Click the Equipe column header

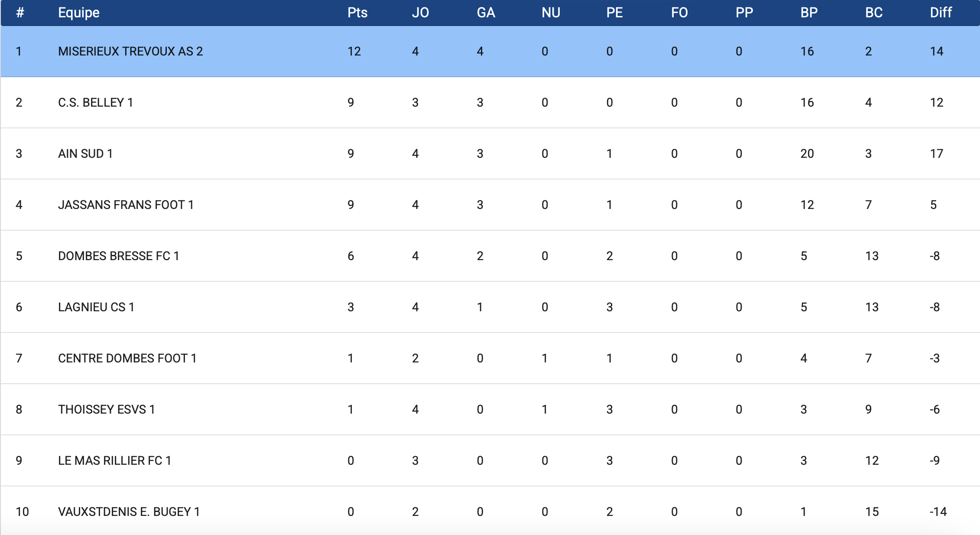78,13
